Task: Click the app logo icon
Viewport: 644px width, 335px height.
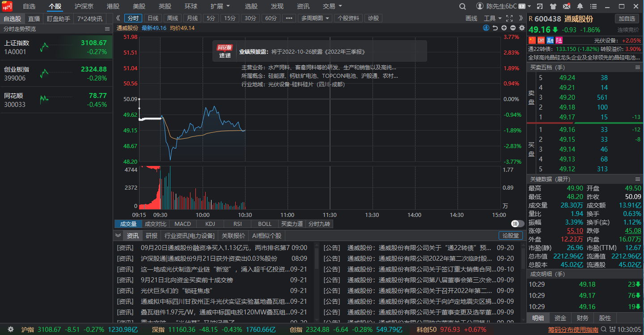Action: pyautogui.click(x=6, y=6)
